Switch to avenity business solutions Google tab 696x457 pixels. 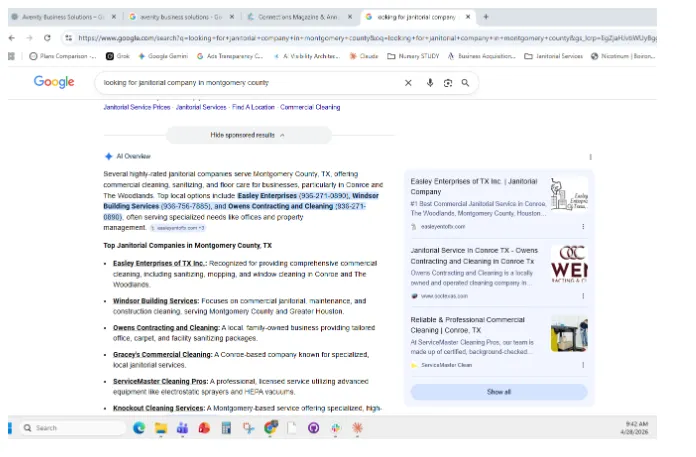(181, 17)
